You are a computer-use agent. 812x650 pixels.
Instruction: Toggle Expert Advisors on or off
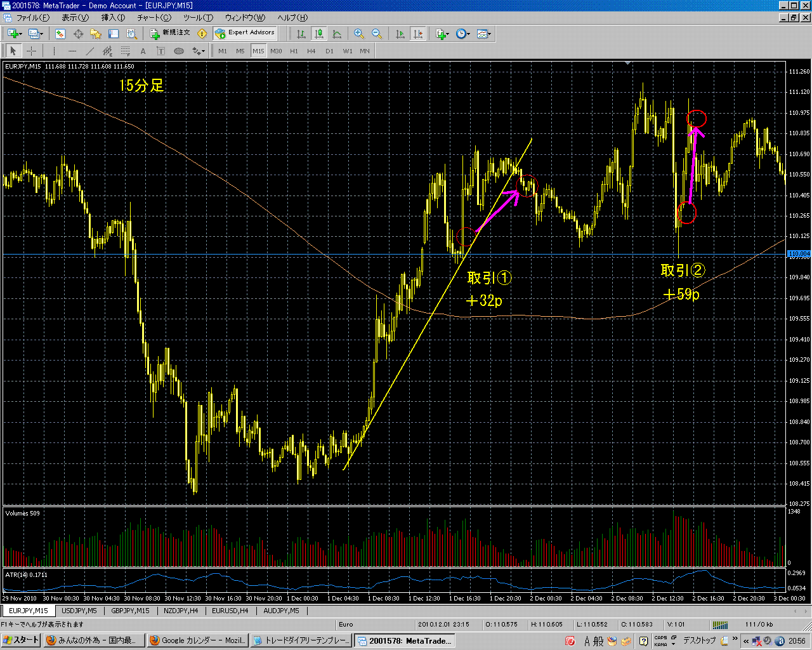coord(245,33)
